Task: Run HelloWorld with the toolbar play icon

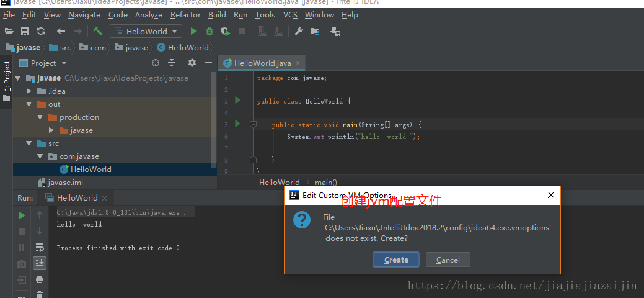Action: point(193,31)
